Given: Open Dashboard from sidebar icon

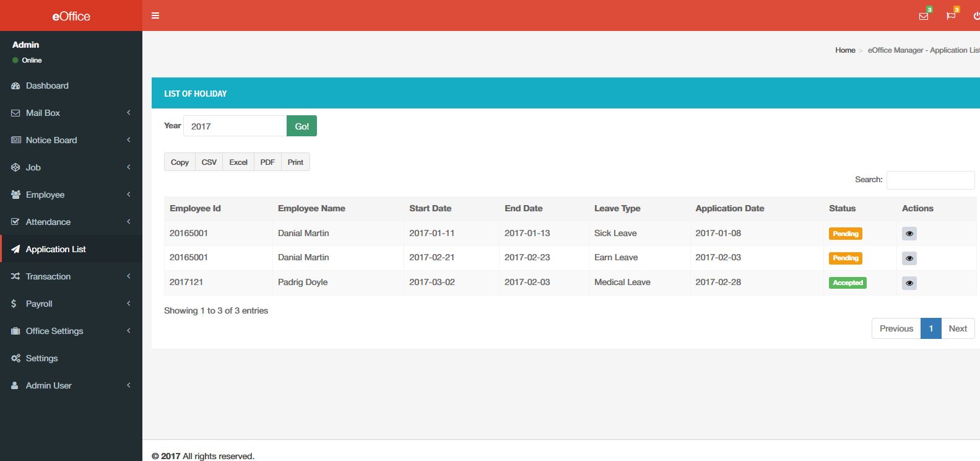Looking at the screenshot, I should [x=15, y=86].
